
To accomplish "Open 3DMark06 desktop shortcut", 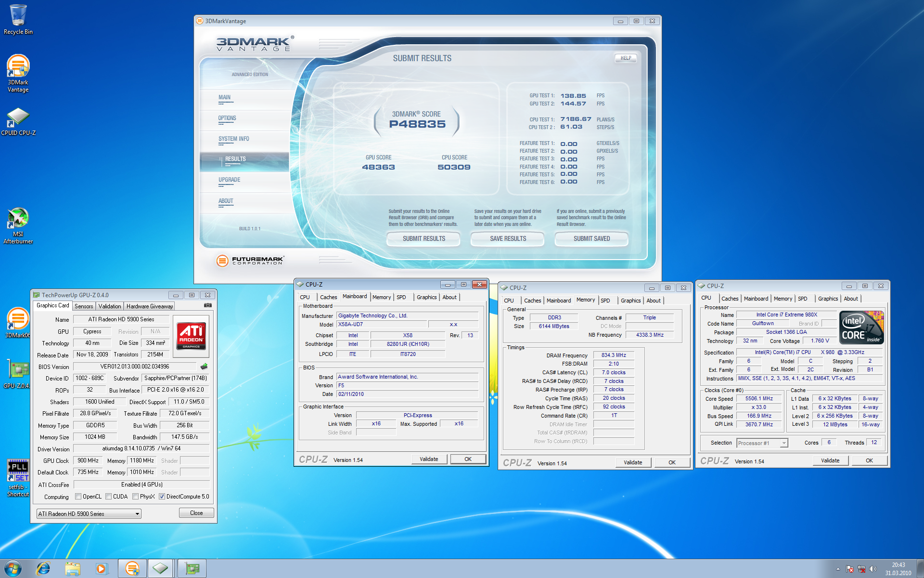I will point(18,323).
